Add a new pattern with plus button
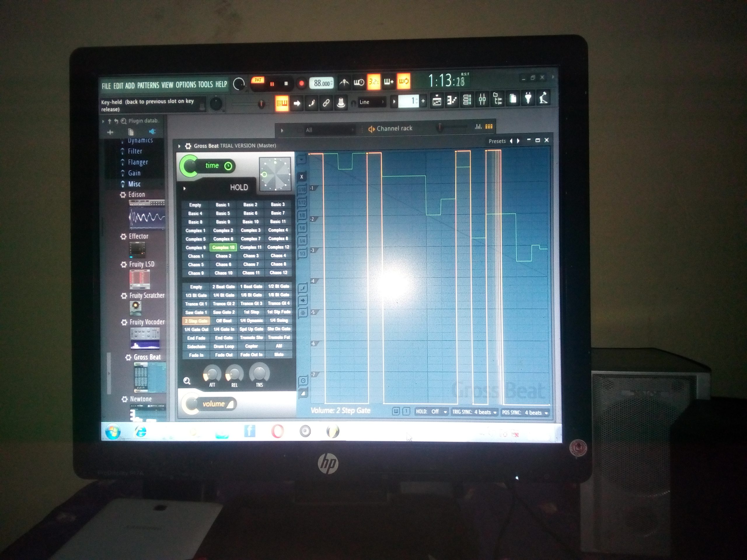Image resolution: width=747 pixels, height=560 pixels. tap(423, 101)
